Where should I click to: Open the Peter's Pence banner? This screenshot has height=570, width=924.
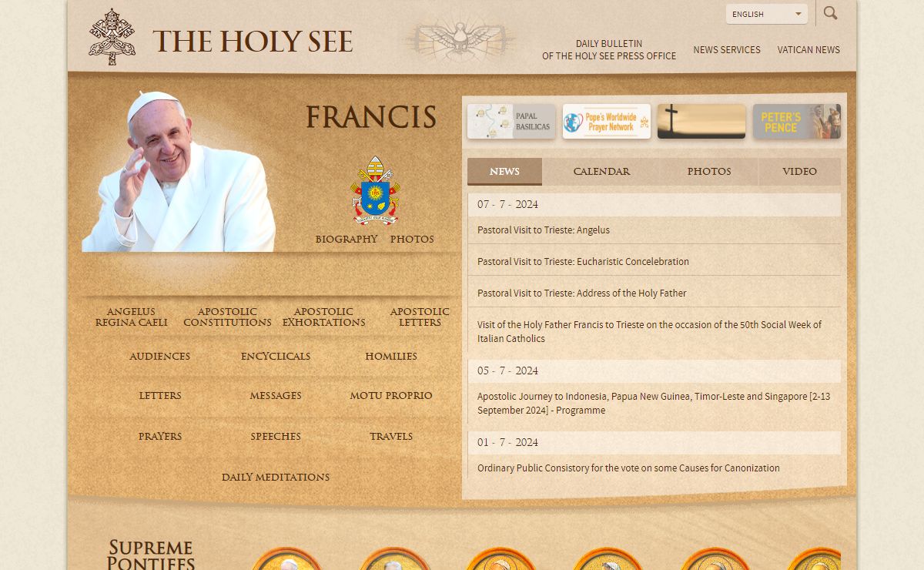click(797, 122)
